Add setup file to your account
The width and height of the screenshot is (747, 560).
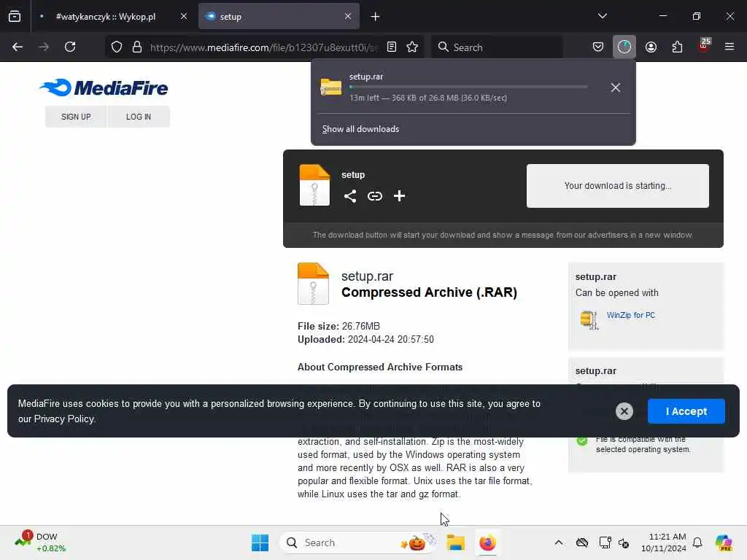tap(399, 195)
